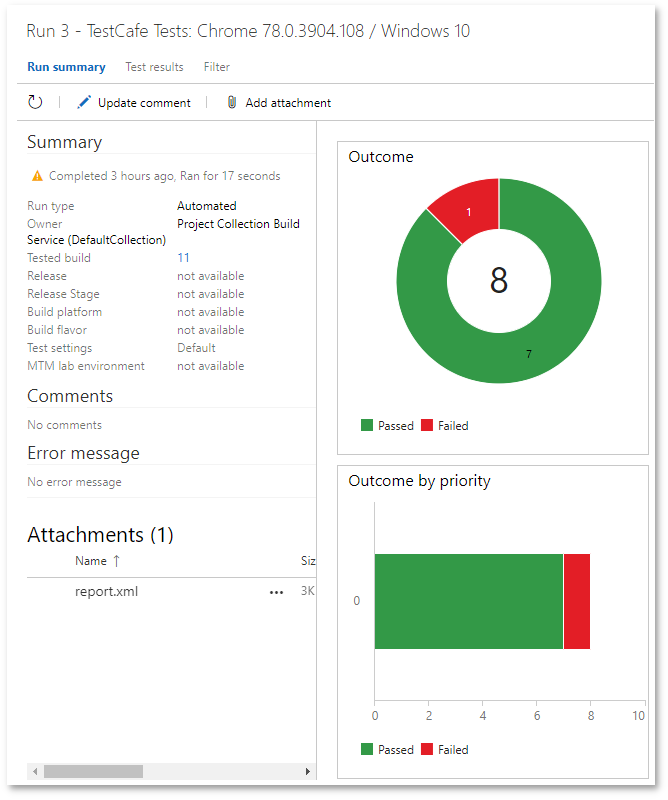Open the Test results tab

pos(154,67)
